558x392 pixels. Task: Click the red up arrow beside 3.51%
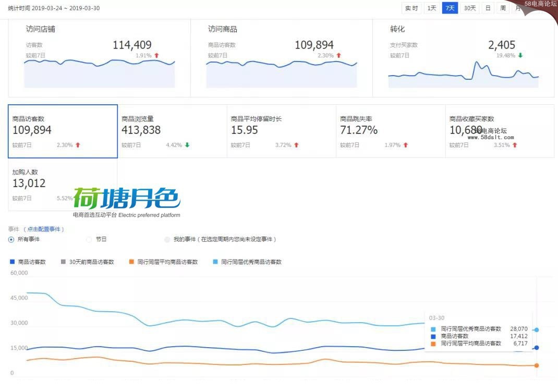515,145
